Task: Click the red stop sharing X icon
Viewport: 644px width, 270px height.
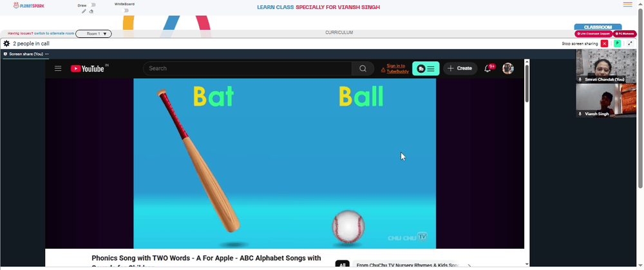Action: (x=604, y=44)
